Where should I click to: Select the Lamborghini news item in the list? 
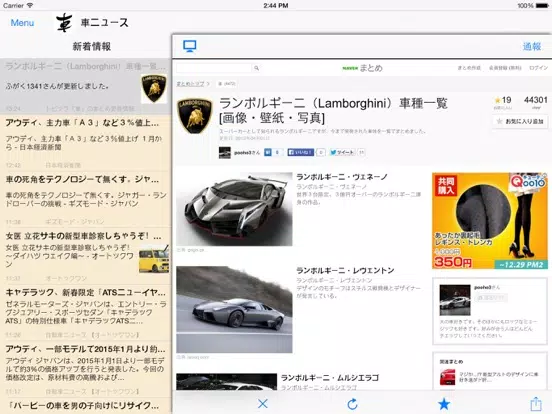(x=85, y=87)
